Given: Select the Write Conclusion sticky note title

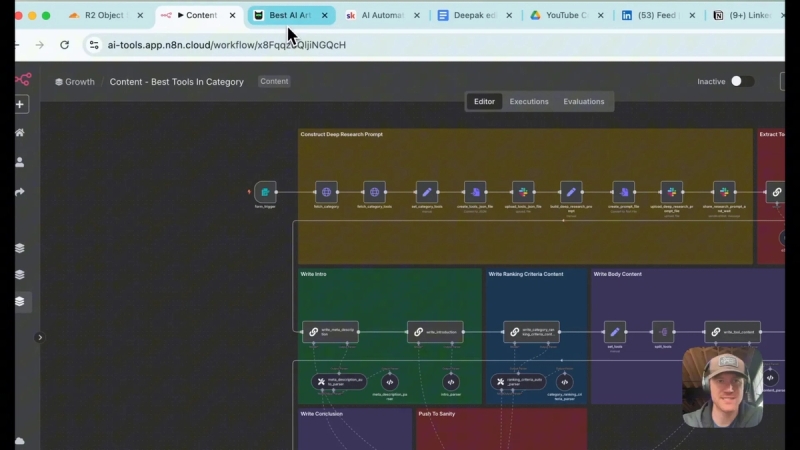Looking at the screenshot, I should tap(321, 414).
